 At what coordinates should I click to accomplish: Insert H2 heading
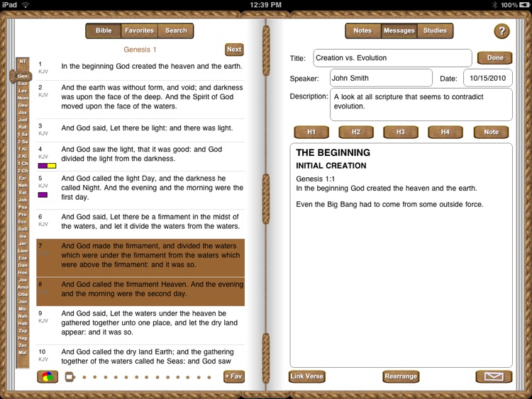click(x=356, y=132)
